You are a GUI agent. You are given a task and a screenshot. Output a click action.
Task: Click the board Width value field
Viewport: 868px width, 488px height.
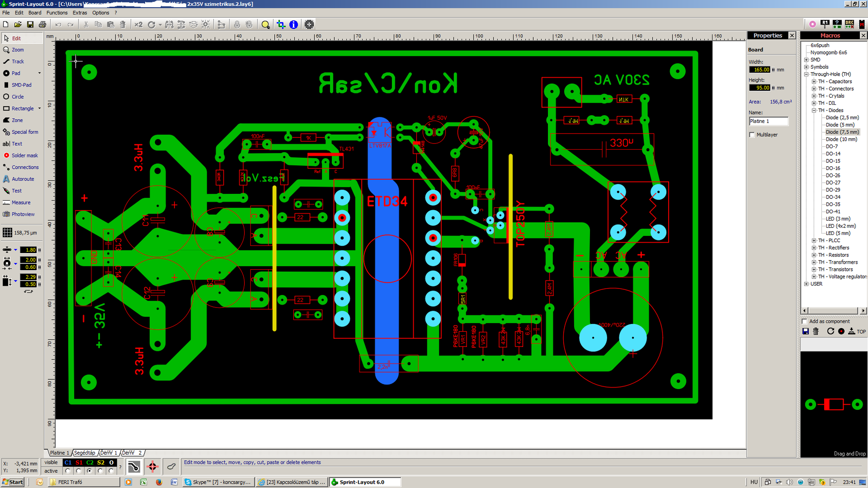pos(760,70)
